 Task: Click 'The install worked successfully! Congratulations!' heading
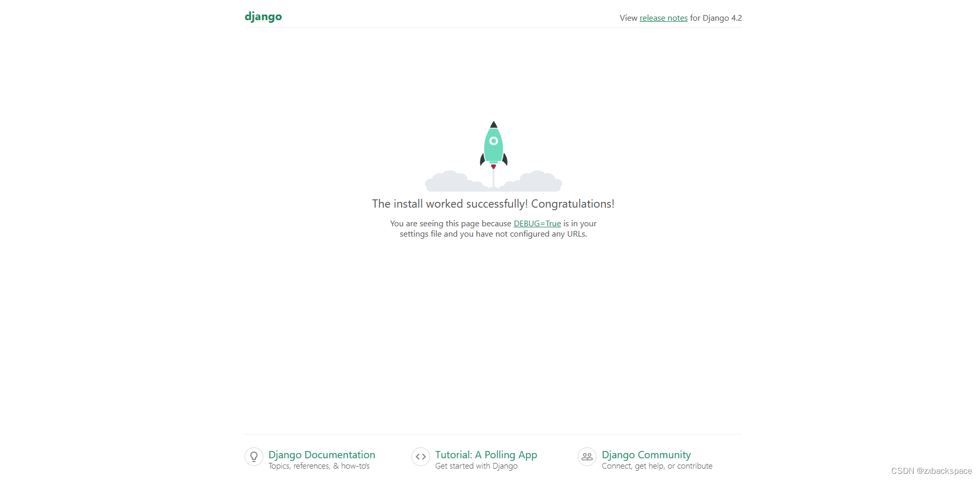click(x=493, y=204)
